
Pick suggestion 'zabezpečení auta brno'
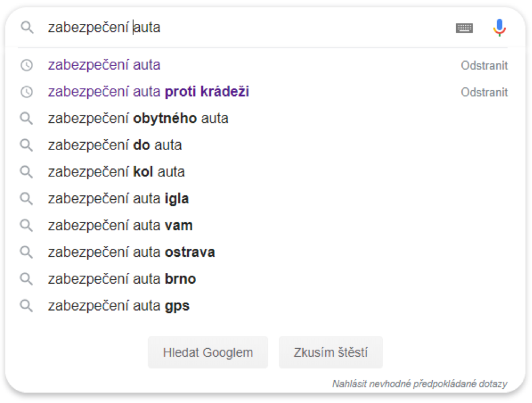pos(122,280)
